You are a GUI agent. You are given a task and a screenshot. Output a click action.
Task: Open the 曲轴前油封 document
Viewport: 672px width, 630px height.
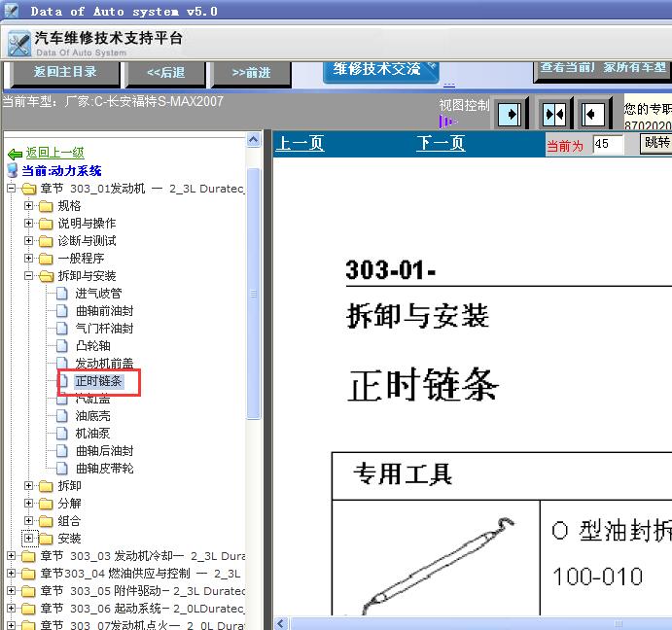(x=105, y=311)
